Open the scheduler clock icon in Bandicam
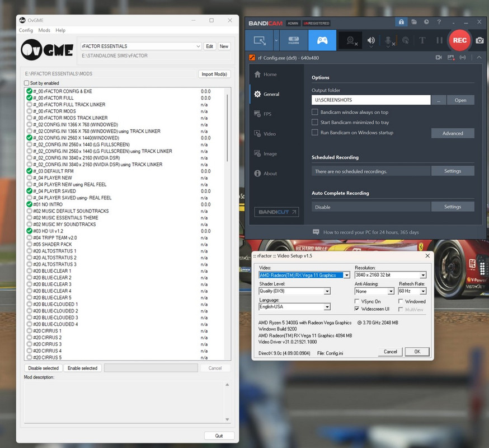Viewport: 489px width, 448px height. [x=426, y=22]
